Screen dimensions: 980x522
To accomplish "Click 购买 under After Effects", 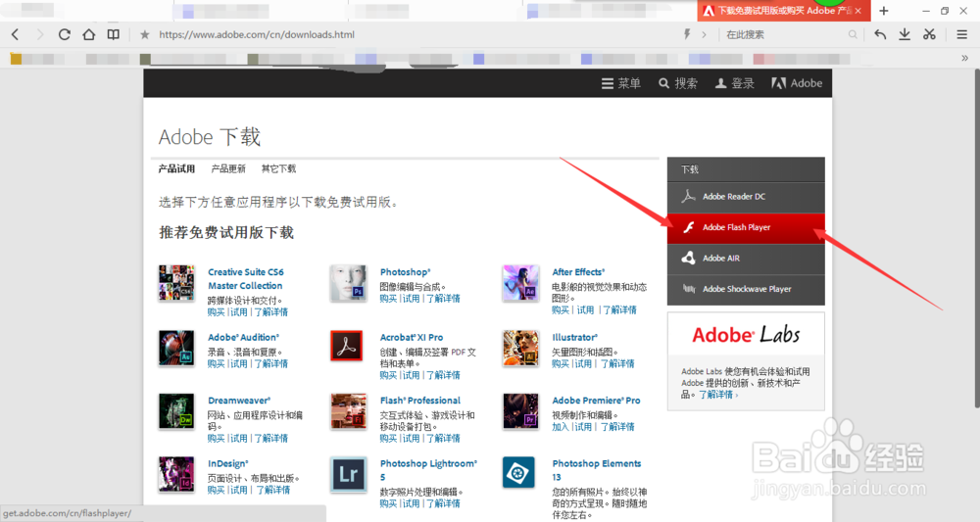I will 561,309.
